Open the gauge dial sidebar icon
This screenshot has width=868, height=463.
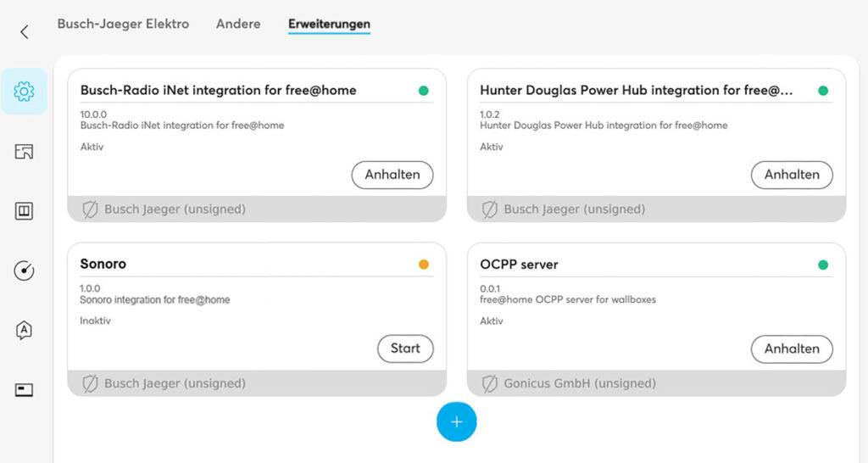point(24,271)
